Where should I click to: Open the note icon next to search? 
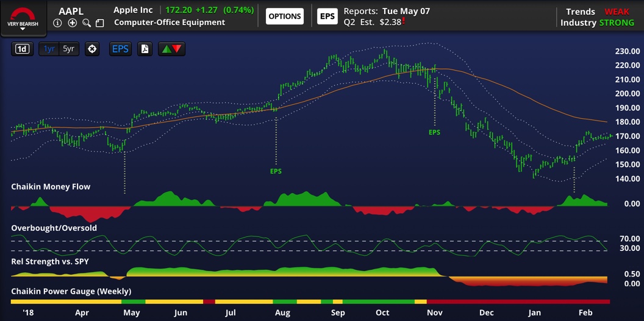(100, 23)
